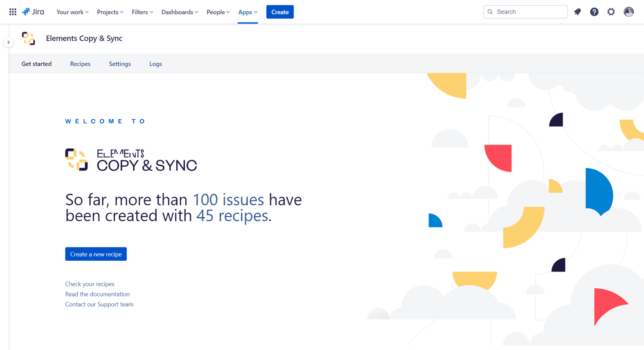Open the Projects dropdown
The width and height of the screenshot is (644, 350).
pyautogui.click(x=110, y=12)
